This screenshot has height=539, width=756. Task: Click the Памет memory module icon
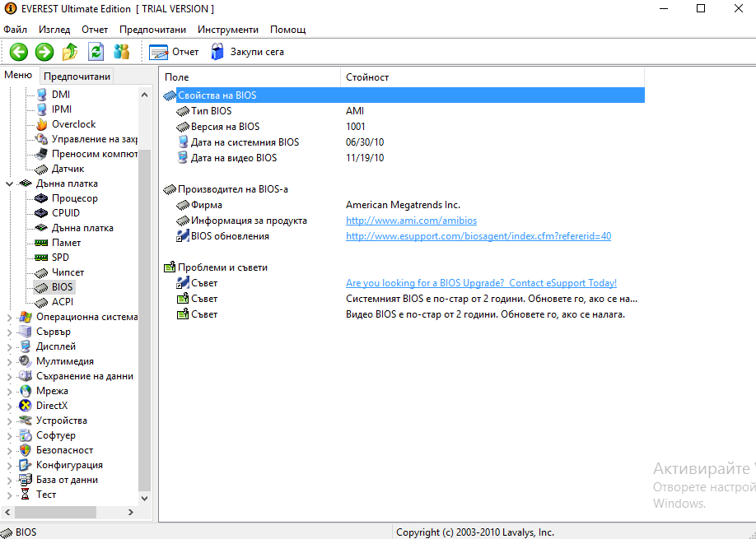42,243
